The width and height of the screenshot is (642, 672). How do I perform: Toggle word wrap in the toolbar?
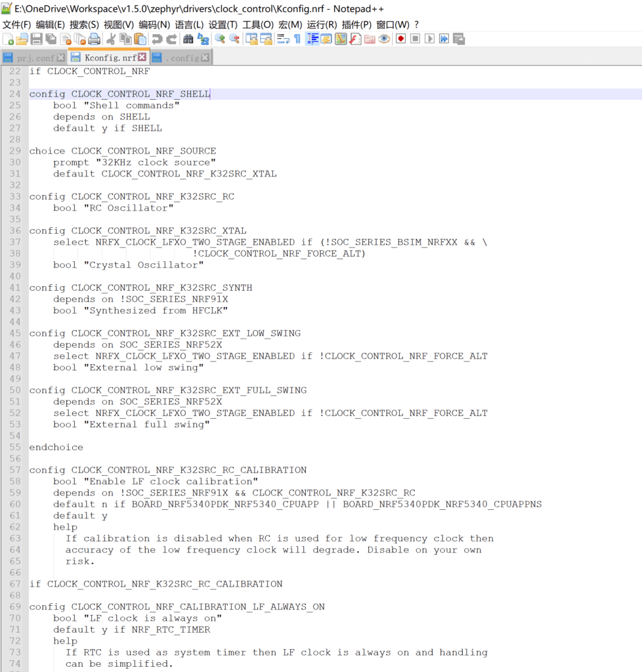283,39
